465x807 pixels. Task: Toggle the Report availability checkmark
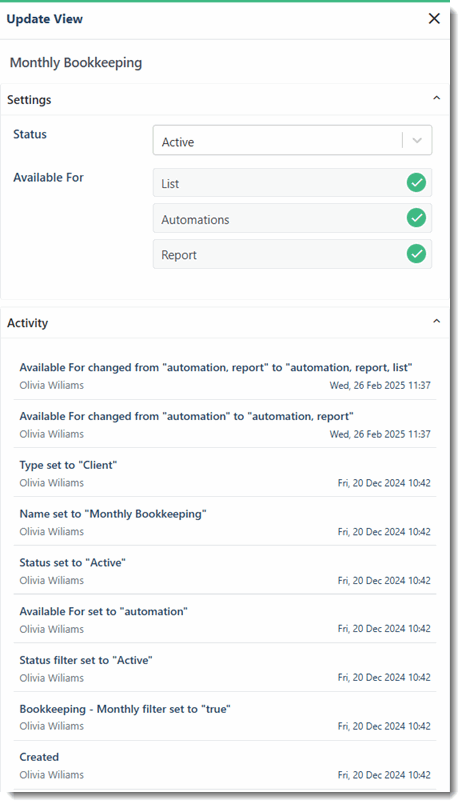(x=416, y=254)
